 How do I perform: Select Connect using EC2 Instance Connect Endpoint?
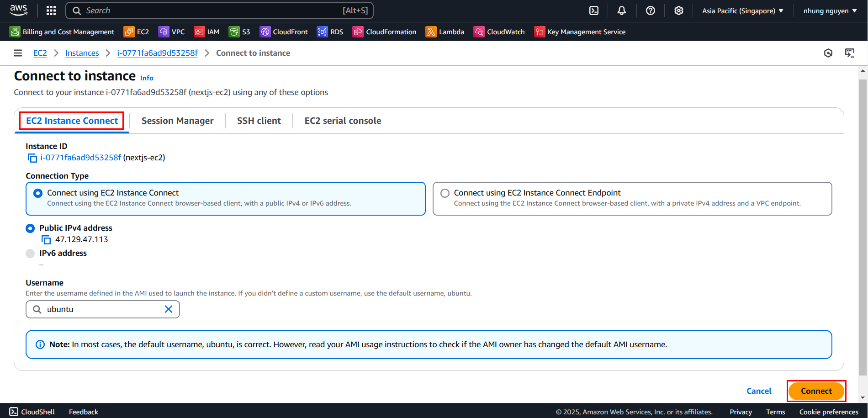coord(445,193)
